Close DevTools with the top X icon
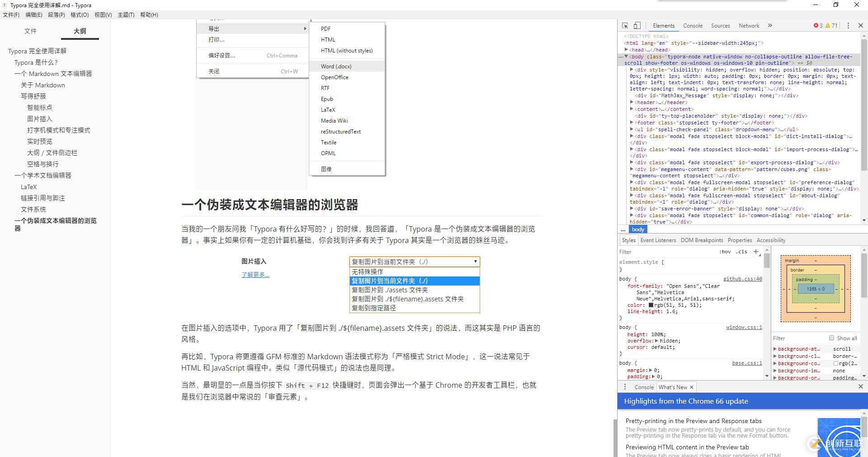The width and height of the screenshot is (868, 457). click(x=861, y=26)
